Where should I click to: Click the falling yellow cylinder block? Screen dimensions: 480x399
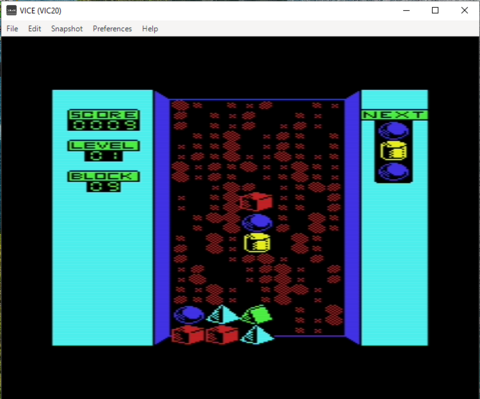[x=256, y=242]
